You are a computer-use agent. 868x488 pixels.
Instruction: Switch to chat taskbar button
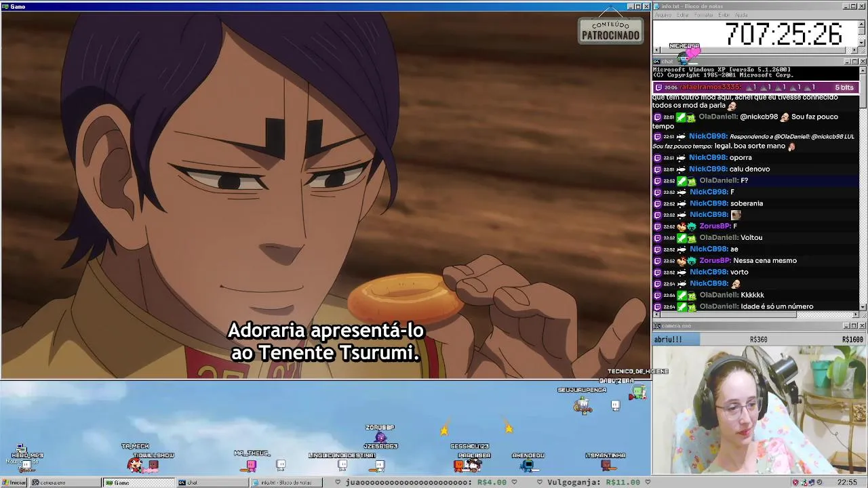click(x=212, y=483)
